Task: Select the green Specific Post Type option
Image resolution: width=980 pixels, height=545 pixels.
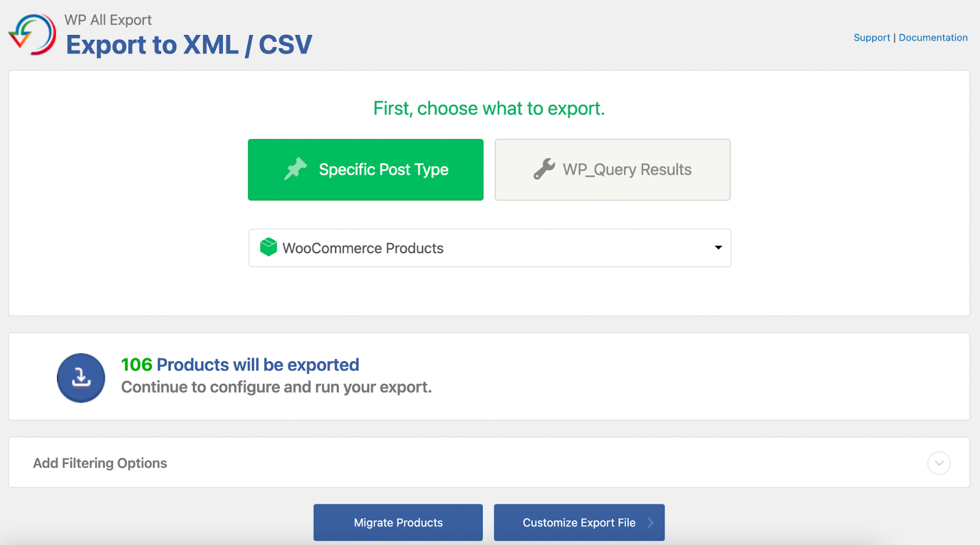Action: (x=366, y=170)
